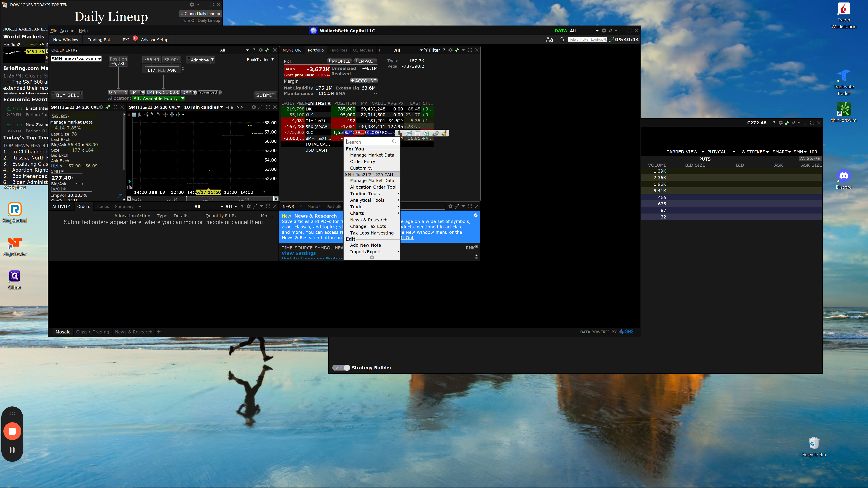
Task: Open the chart panel gear settings
Action: [254, 107]
